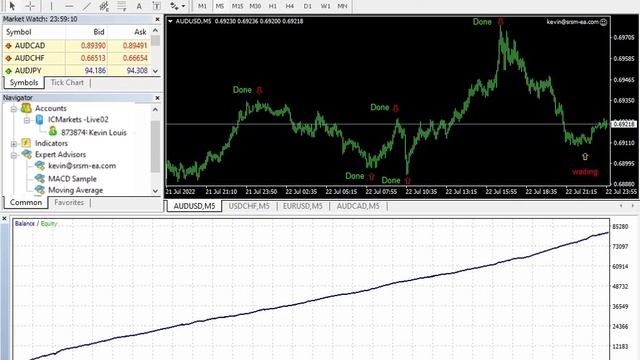Click Navigator scrollbar down arrow
This screenshot has height=360, width=640.
pos(156,191)
